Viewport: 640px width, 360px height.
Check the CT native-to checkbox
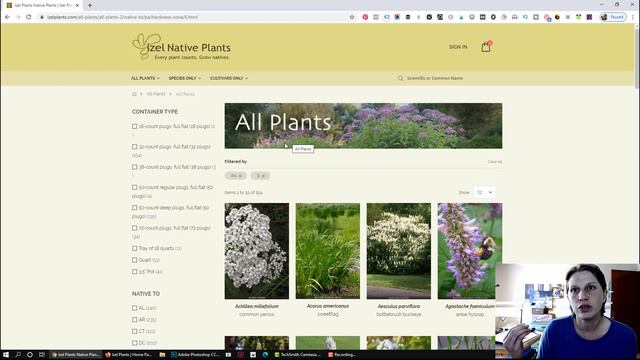pos(134,331)
